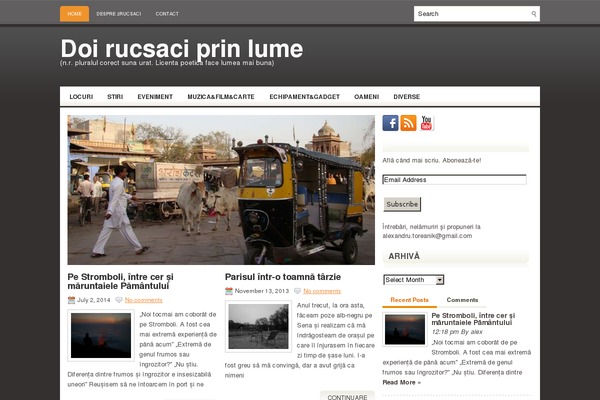The width and height of the screenshot is (600, 400).
Task: Open the Stiri category
Action: click(115, 97)
